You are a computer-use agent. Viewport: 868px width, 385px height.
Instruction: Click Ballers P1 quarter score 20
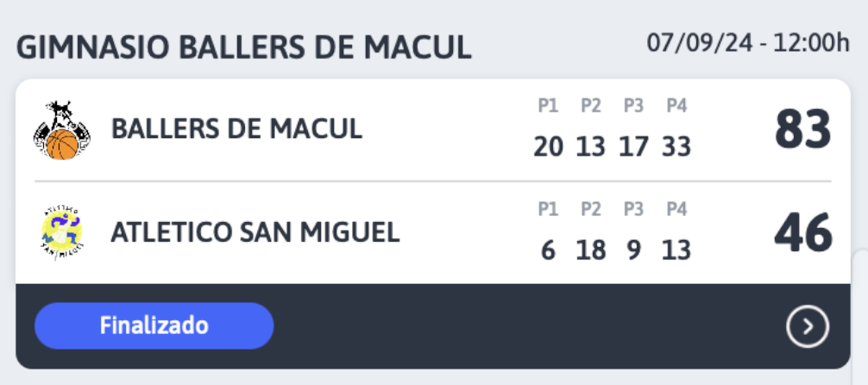pyautogui.click(x=548, y=148)
